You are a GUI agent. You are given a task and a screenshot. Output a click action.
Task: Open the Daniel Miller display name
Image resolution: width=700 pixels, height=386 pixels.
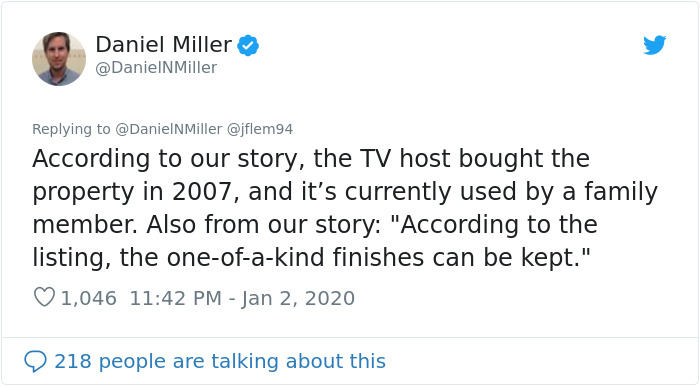click(x=163, y=45)
